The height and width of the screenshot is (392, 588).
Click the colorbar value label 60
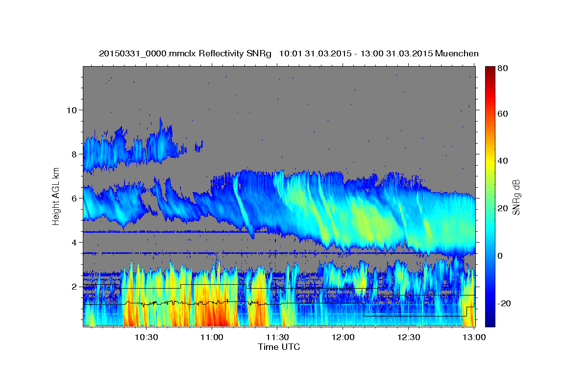503,114
